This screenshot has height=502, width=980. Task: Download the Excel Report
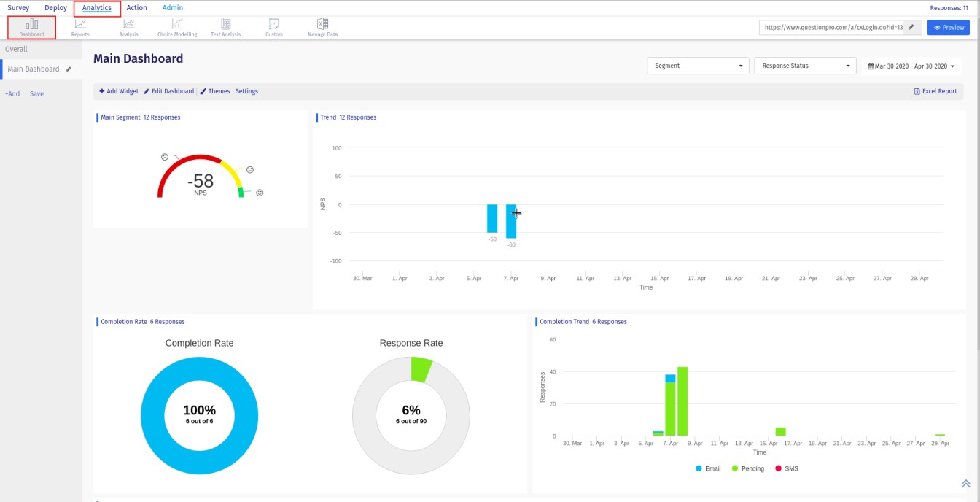pyautogui.click(x=936, y=92)
